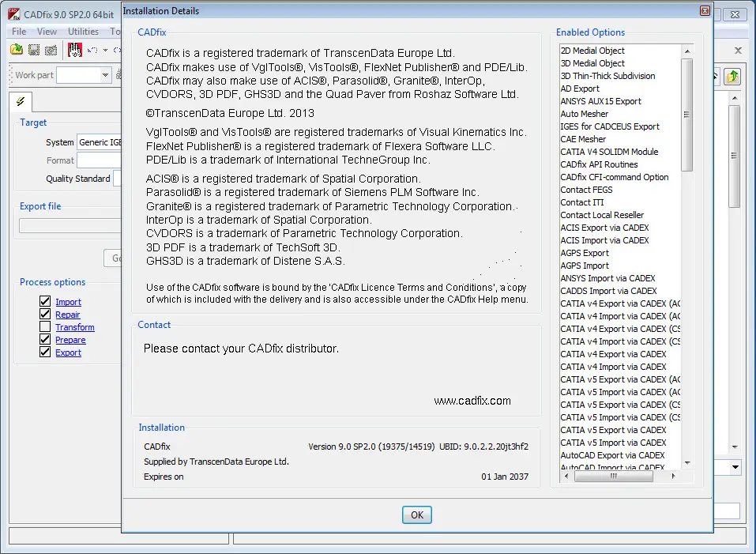Select '3D Medial Object' in Enabled Options
Viewport: 756px width, 554px height.
592,63
